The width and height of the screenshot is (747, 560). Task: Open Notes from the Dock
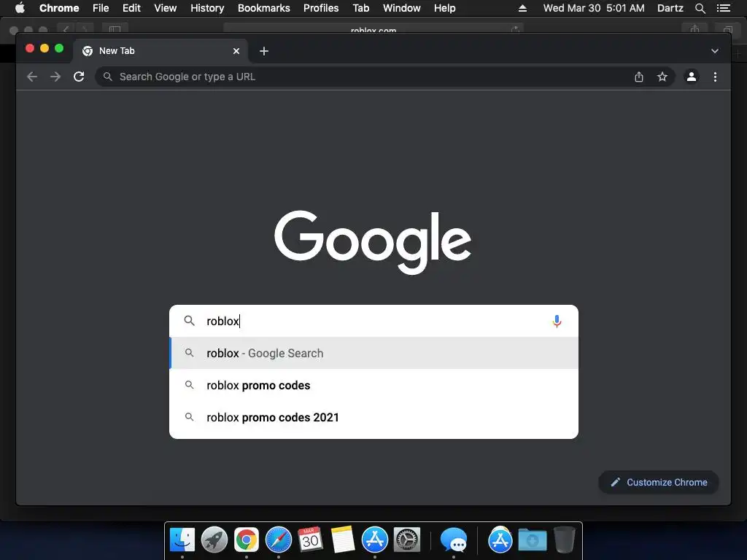[x=343, y=540]
